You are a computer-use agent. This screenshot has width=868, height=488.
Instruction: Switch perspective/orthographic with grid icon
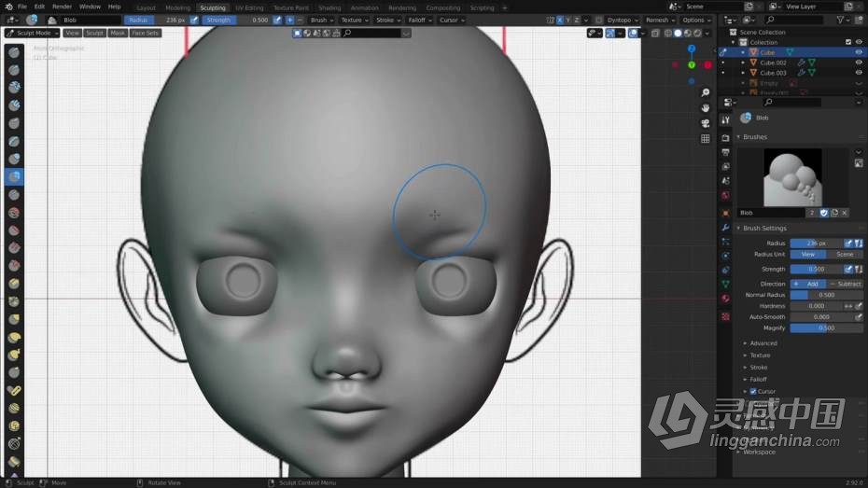point(705,139)
